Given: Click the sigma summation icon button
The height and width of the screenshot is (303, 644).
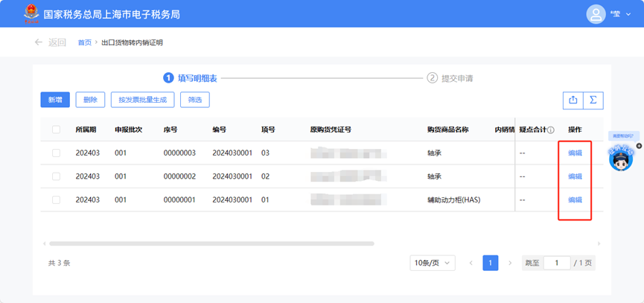Looking at the screenshot, I should pos(593,100).
